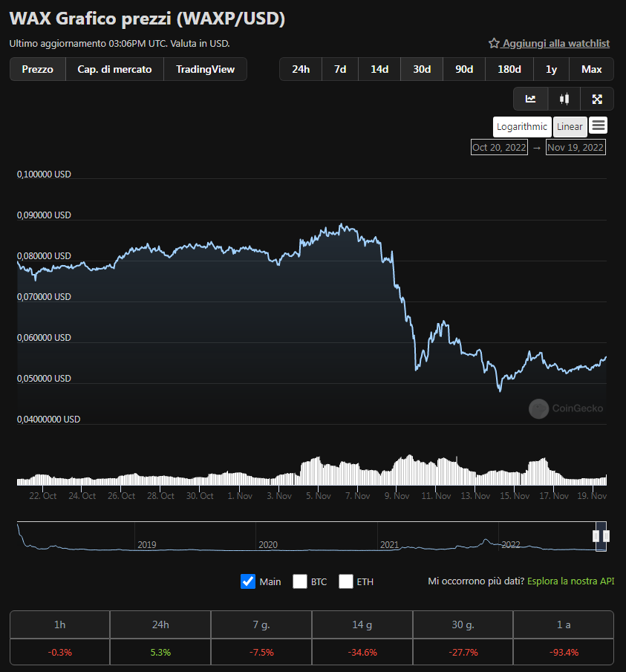
Task: Click the 7 g. value -7.5%
Action: (x=261, y=652)
